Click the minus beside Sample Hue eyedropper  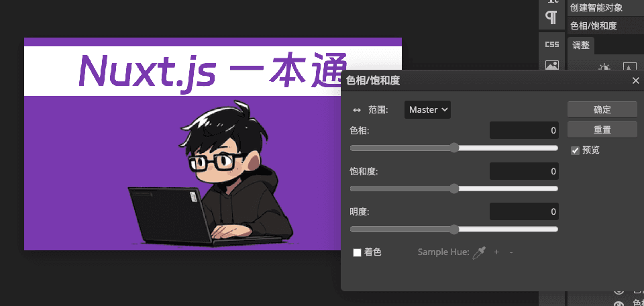click(x=511, y=252)
